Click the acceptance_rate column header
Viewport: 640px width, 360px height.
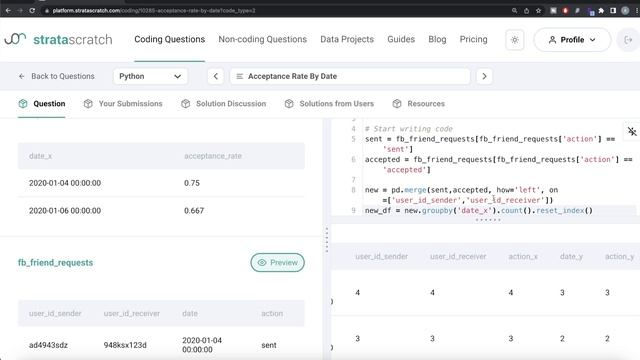pyautogui.click(x=213, y=156)
